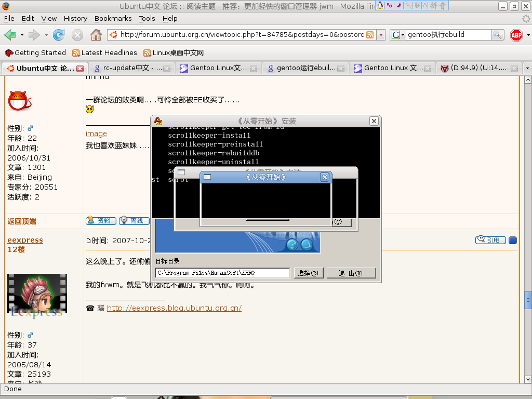Open the View menu
Screen dimensions: 532x399
tap(49, 18)
